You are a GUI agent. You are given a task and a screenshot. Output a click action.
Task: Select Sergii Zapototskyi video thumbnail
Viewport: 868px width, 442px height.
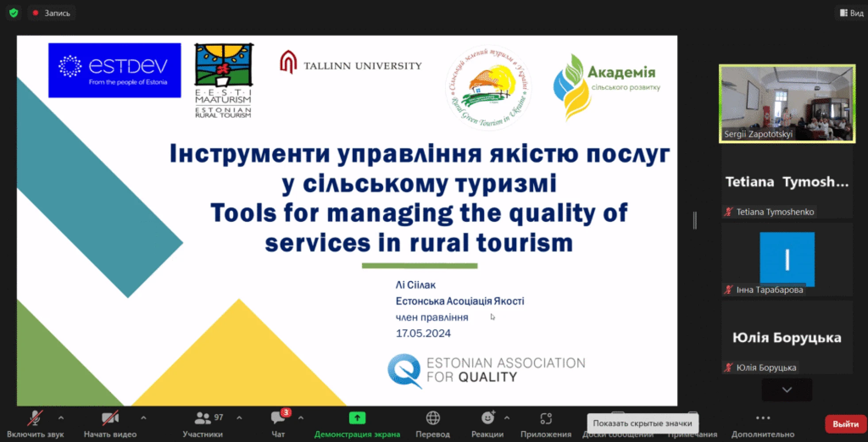(x=787, y=104)
